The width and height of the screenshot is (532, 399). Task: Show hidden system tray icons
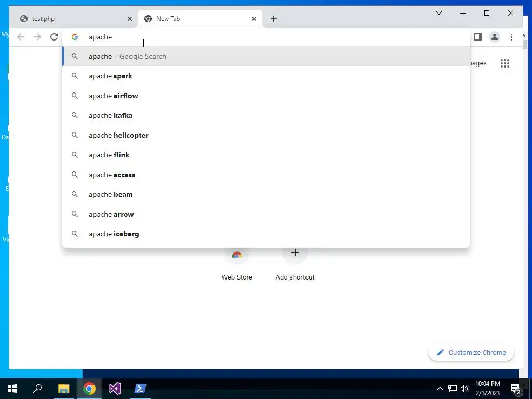[440, 389]
